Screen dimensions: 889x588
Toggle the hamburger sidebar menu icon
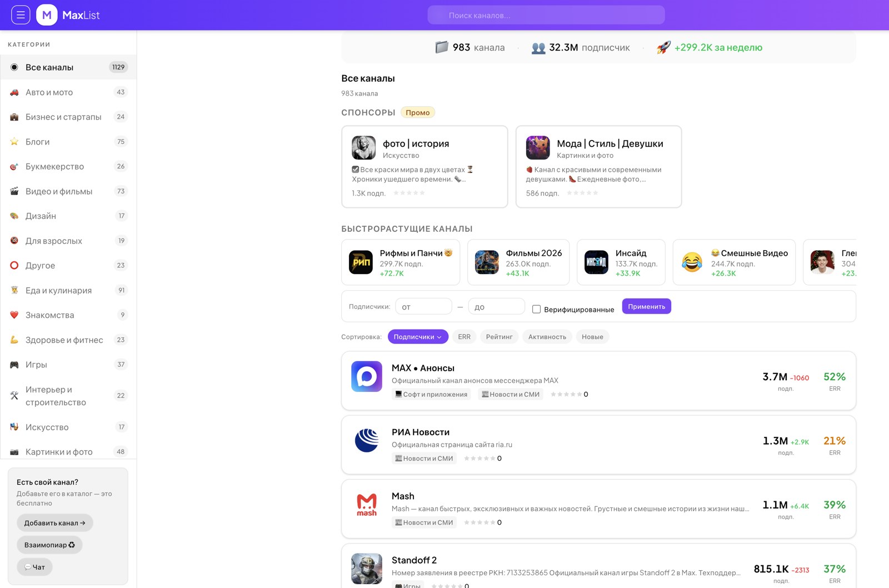click(21, 15)
